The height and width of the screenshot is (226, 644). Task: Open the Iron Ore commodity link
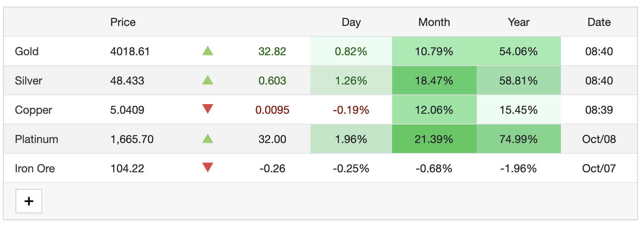click(x=35, y=169)
